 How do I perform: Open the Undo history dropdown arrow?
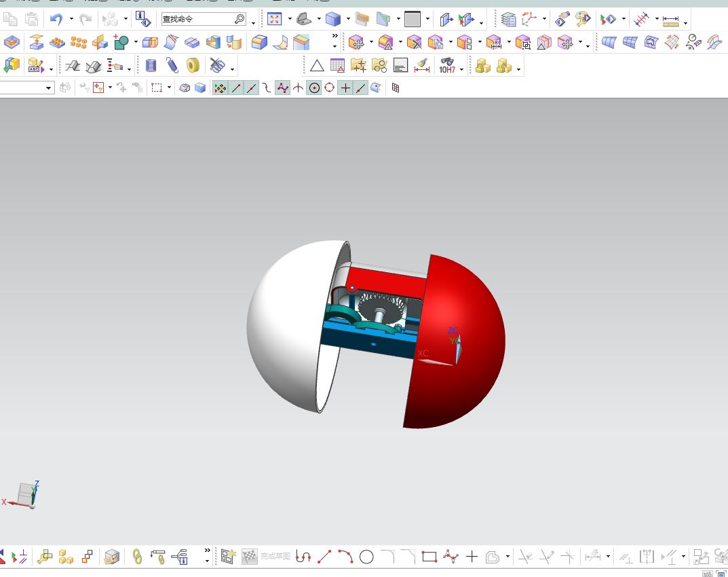(71, 19)
